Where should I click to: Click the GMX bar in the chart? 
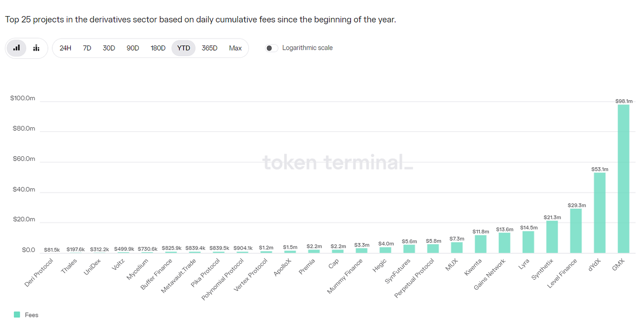pos(623,179)
